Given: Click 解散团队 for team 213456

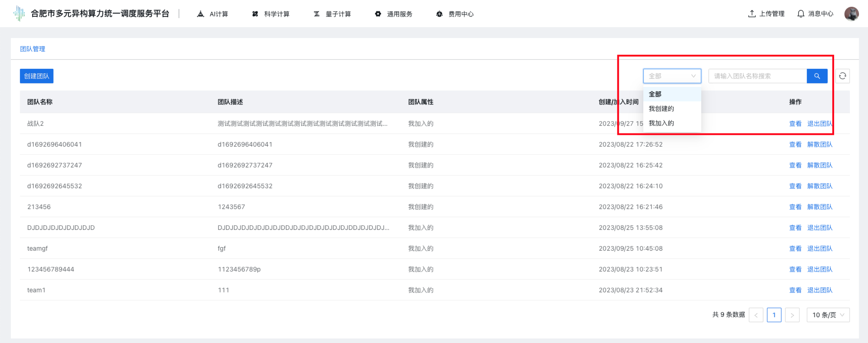Looking at the screenshot, I should pyautogui.click(x=820, y=207).
